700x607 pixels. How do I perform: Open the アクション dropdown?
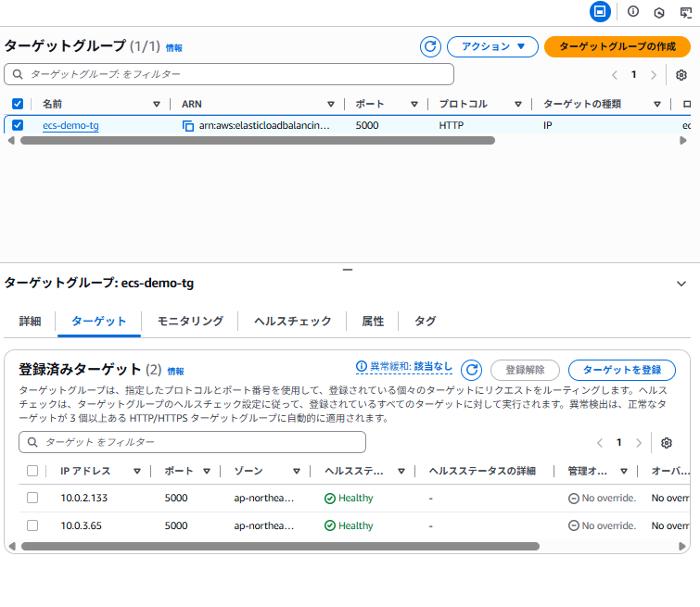(492, 46)
